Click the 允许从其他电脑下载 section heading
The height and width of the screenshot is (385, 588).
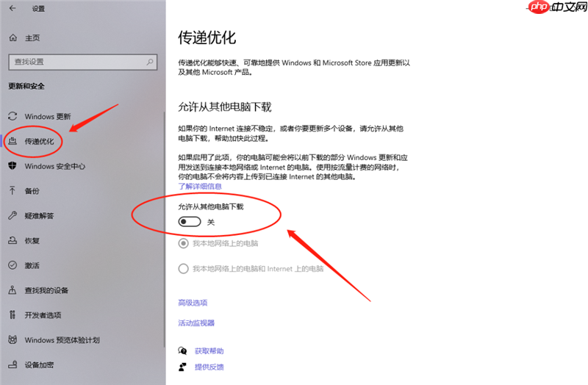(x=225, y=107)
